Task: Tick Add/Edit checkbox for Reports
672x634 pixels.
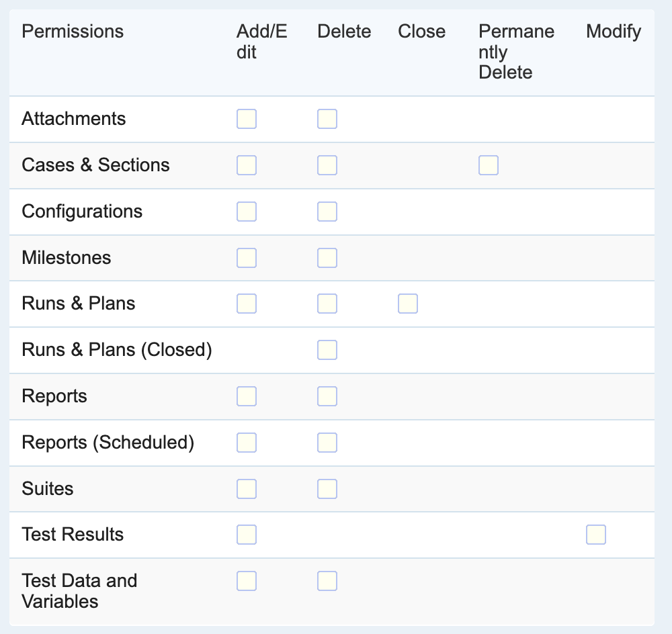Action: pos(247,396)
